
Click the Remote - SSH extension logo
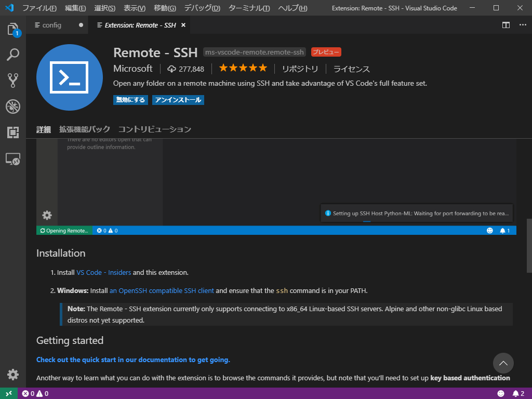click(x=70, y=77)
